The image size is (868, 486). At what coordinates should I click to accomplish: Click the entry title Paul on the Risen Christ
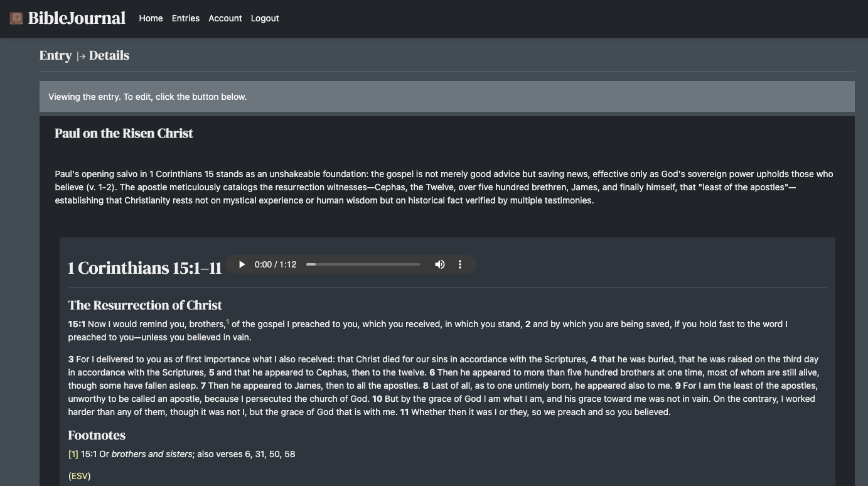click(x=124, y=133)
